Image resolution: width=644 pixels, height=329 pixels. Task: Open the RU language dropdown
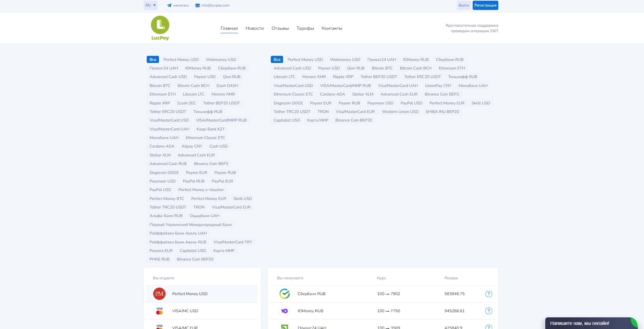pyautogui.click(x=150, y=5)
